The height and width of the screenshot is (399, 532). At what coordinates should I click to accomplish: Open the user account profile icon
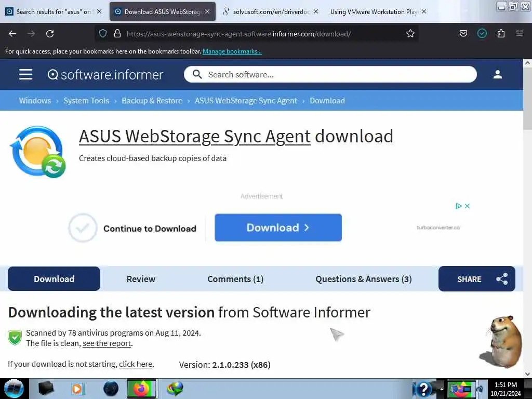coord(497,74)
